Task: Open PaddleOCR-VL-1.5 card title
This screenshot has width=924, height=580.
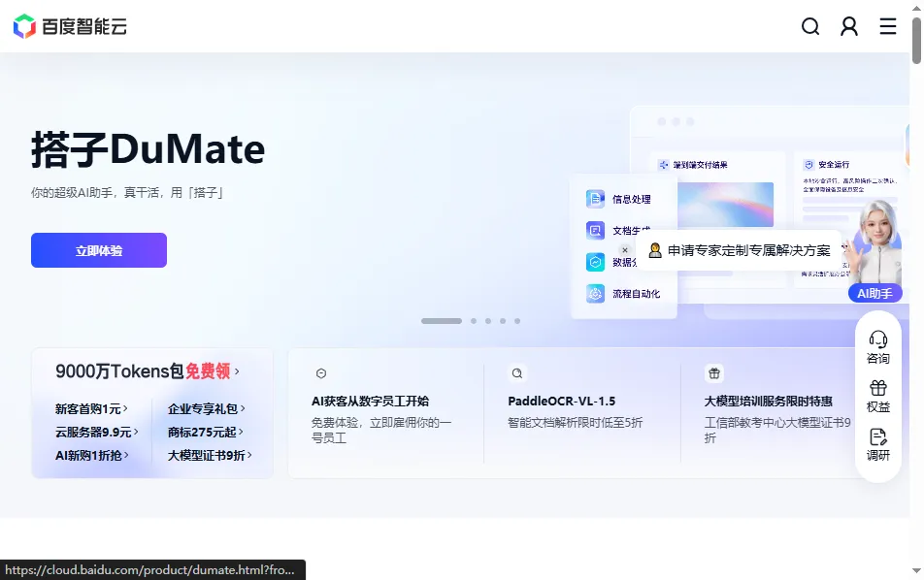Action: (562, 401)
